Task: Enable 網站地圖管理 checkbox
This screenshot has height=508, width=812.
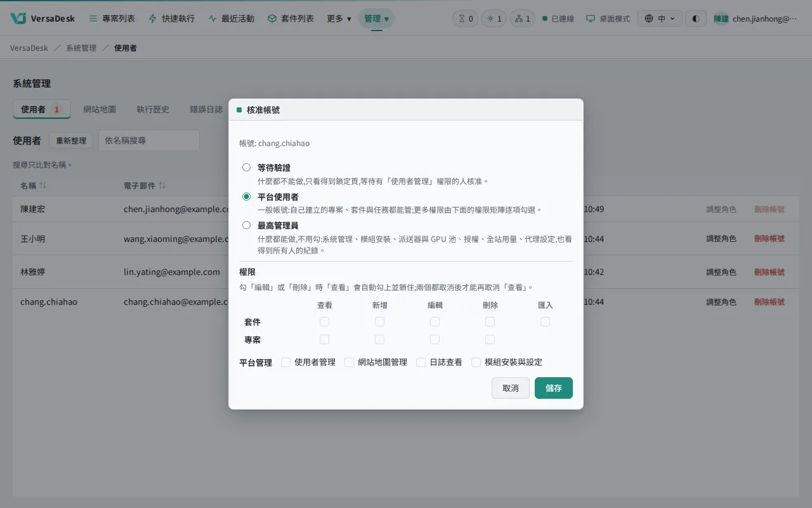Action: tap(349, 362)
